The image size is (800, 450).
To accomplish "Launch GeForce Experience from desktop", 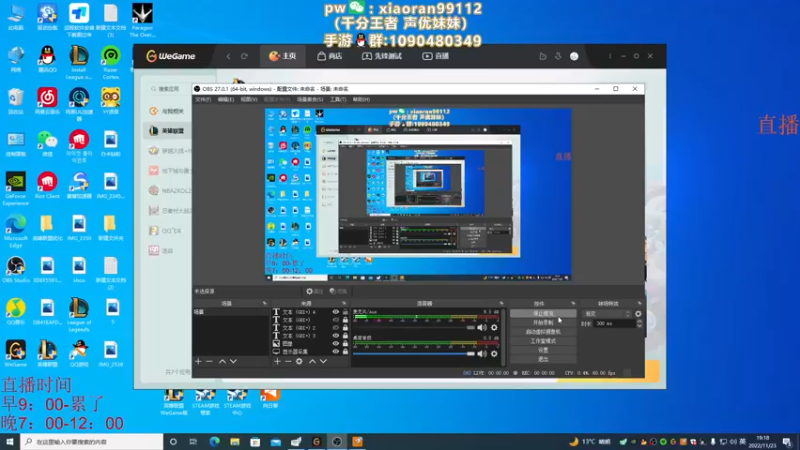I will coord(15,189).
